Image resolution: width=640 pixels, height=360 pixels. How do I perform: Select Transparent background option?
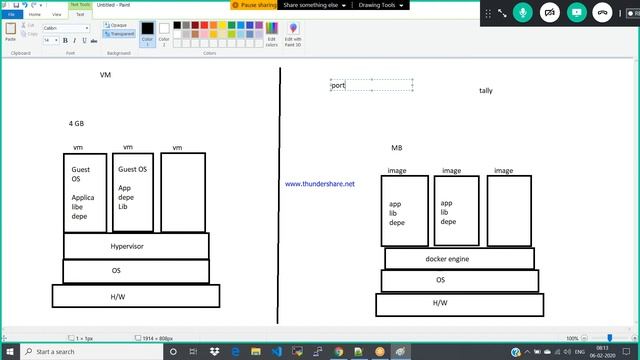click(119, 34)
